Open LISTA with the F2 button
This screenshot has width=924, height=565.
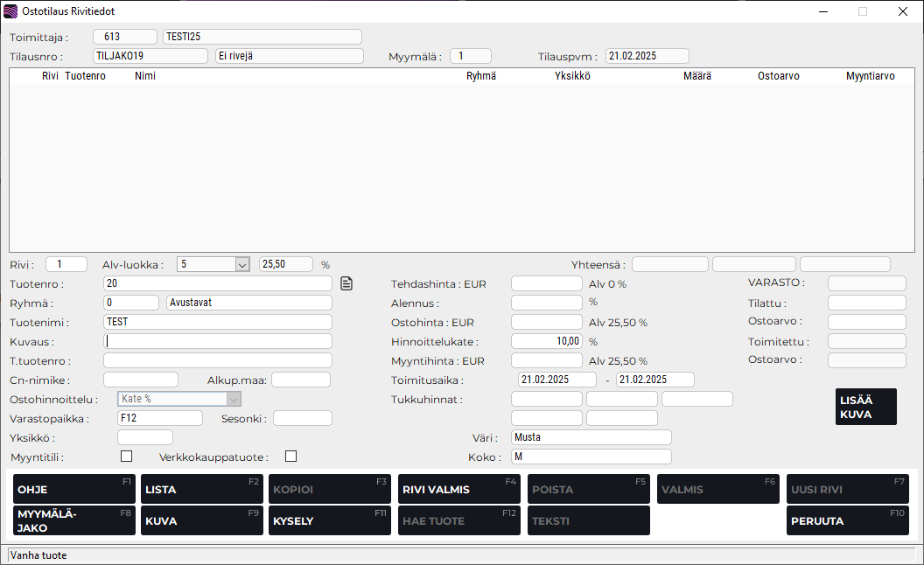(202, 489)
